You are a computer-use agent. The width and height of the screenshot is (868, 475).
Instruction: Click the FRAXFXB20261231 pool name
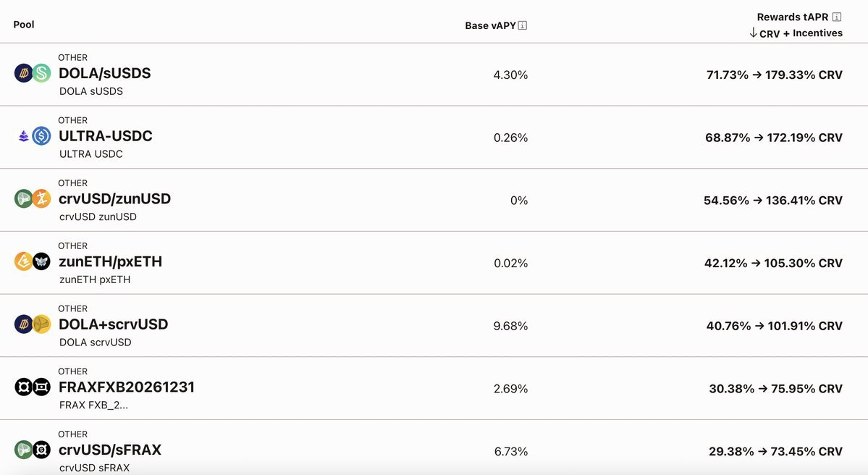pos(127,387)
